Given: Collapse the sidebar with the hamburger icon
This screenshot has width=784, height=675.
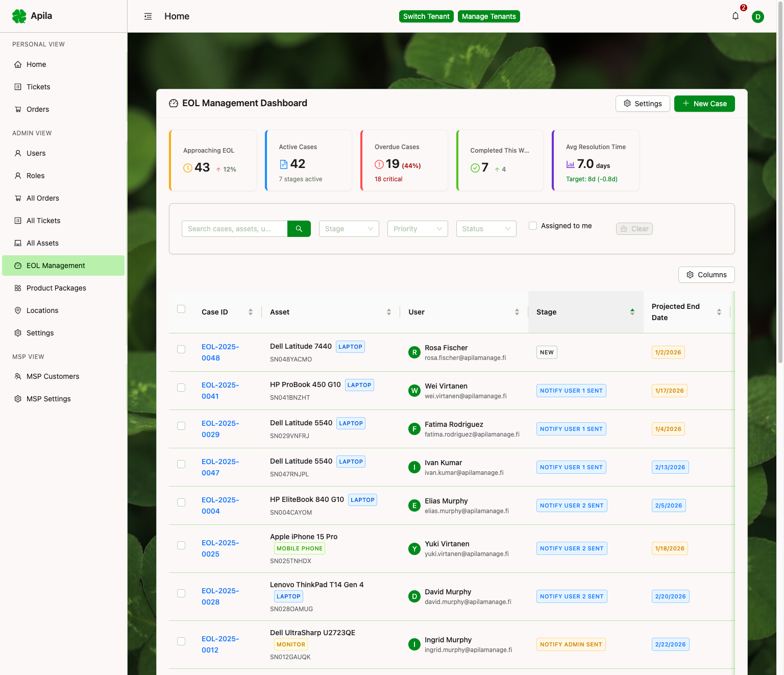Looking at the screenshot, I should click(x=148, y=16).
